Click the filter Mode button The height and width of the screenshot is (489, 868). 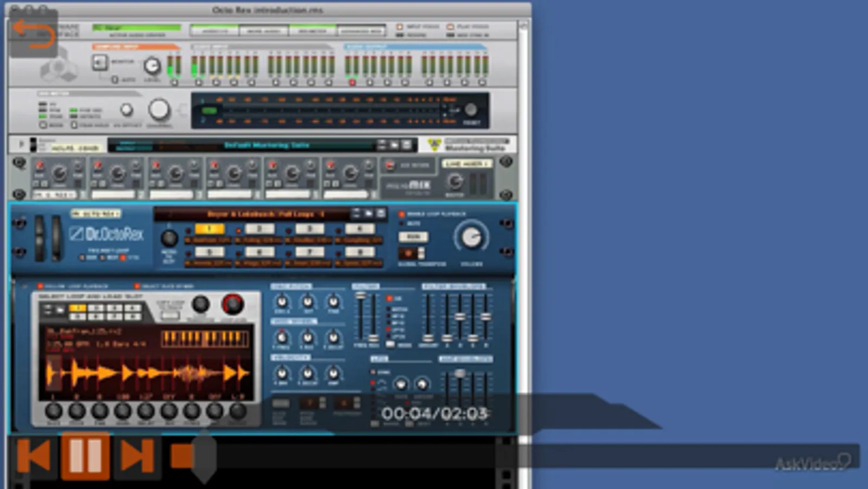(x=390, y=344)
